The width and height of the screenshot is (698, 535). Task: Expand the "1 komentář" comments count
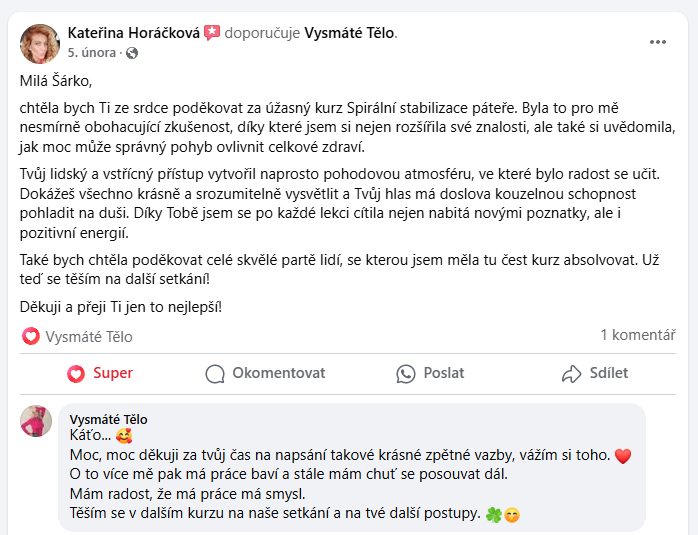pyautogui.click(x=638, y=335)
